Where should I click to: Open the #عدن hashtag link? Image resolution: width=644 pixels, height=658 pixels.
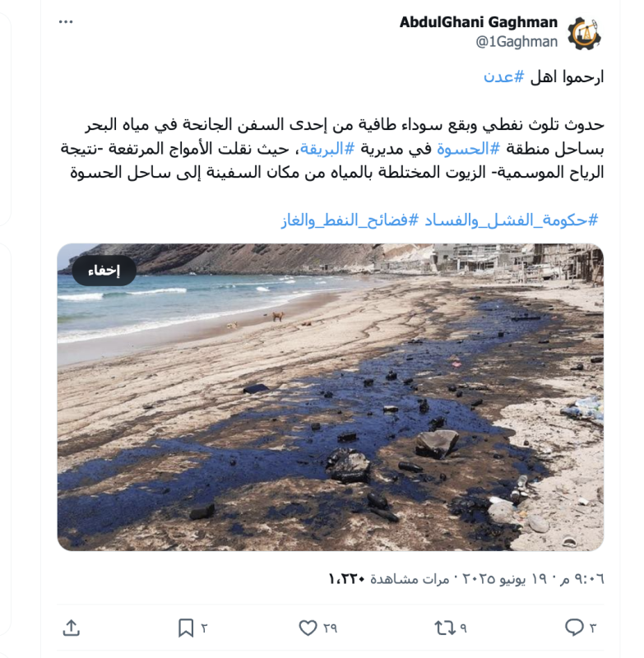click(x=504, y=77)
